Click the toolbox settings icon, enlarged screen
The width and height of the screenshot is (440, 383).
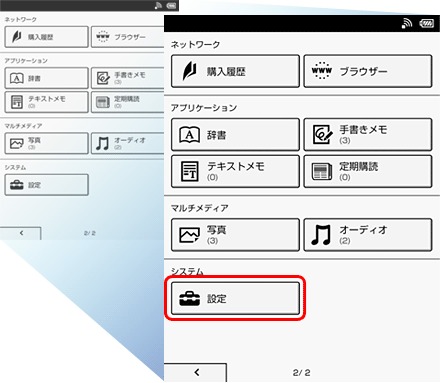189,298
